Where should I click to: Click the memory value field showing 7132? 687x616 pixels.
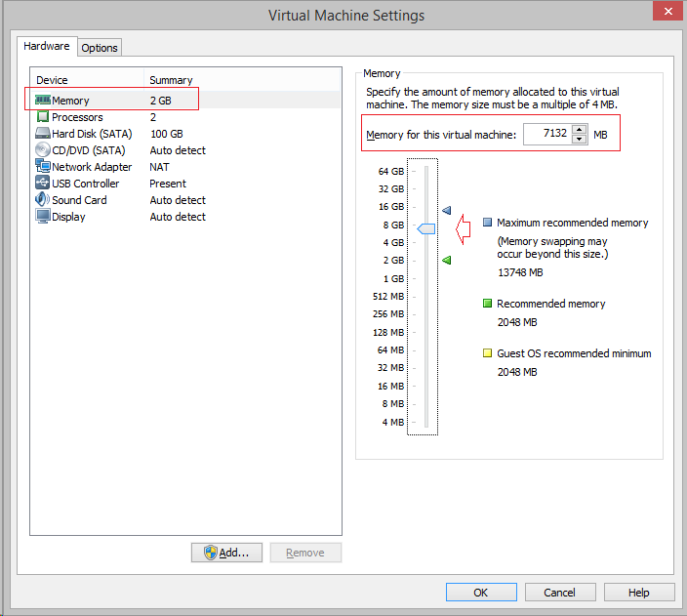point(548,134)
